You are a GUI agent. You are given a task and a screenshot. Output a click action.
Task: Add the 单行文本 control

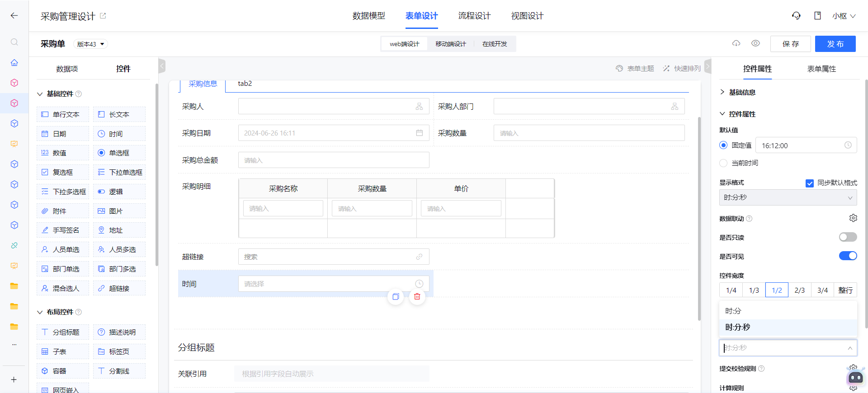(x=63, y=114)
